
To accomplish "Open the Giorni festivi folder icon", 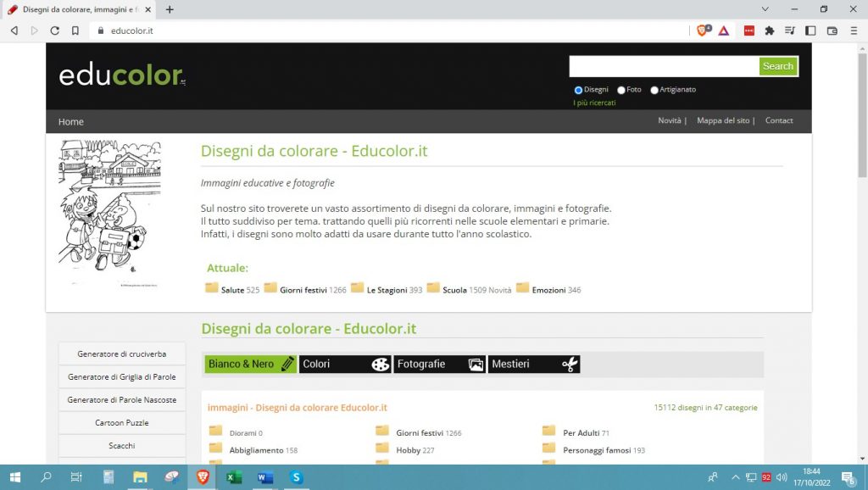I will [269, 287].
